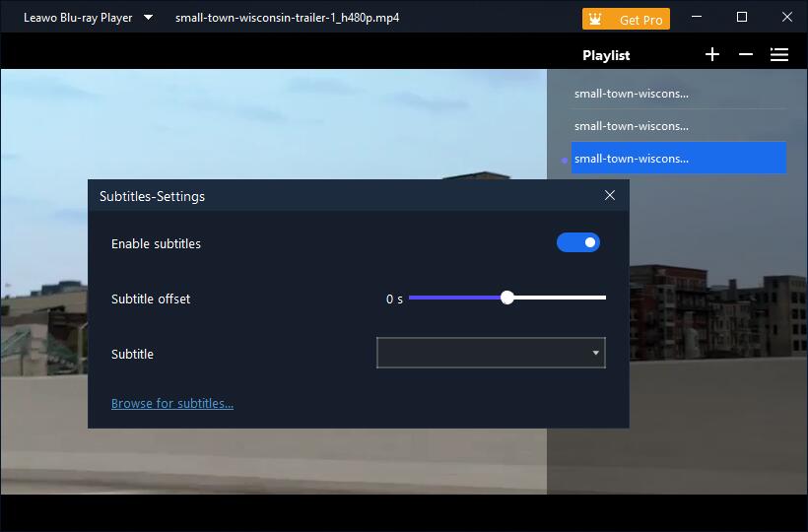Disable the Enable subtitles toggle
The height and width of the screenshot is (532, 808).
(578, 243)
